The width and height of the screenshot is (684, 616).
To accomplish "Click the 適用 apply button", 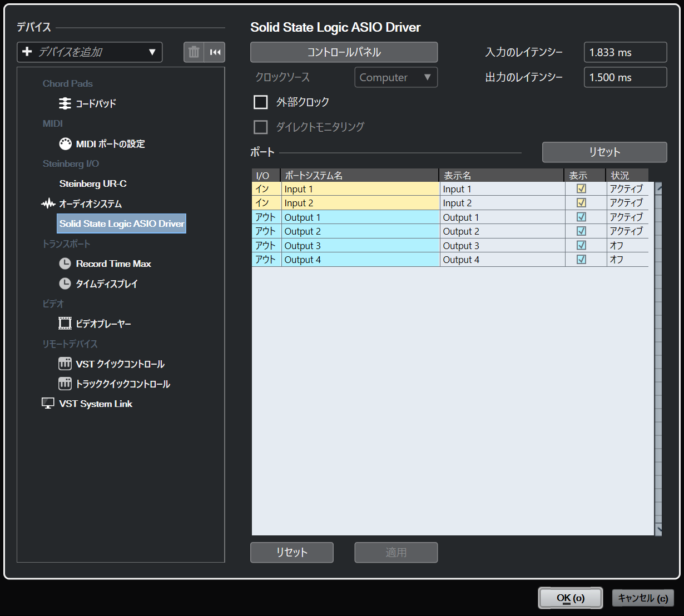I will tap(396, 553).
